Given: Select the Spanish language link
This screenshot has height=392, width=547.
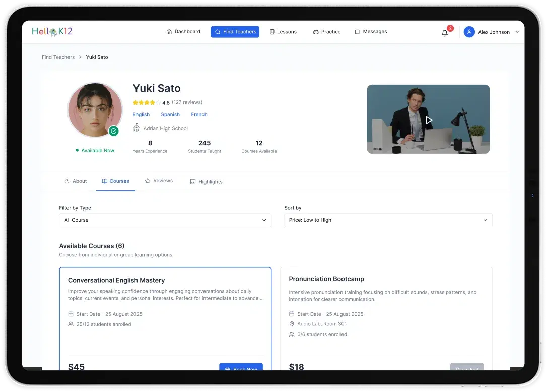Looking at the screenshot, I should pyautogui.click(x=170, y=114).
